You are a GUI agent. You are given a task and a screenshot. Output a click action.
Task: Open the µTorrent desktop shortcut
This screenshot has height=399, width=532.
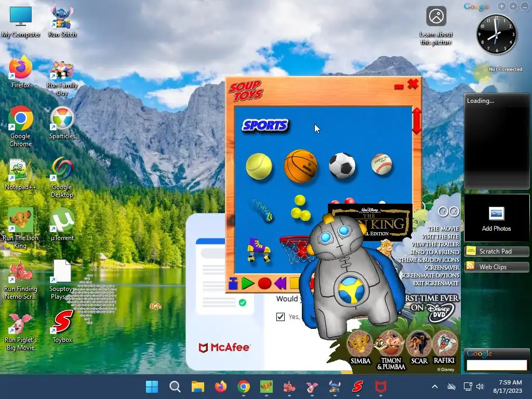(62, 225)
